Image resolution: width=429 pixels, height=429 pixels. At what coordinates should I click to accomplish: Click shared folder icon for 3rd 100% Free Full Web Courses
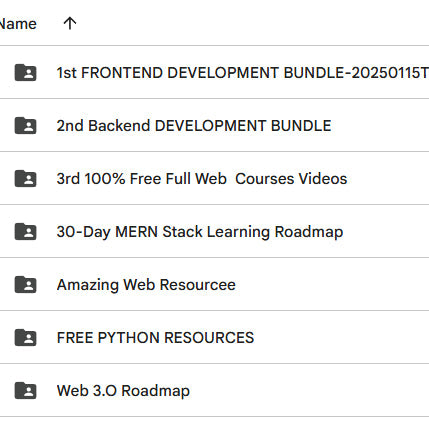(x=25, y=179)
